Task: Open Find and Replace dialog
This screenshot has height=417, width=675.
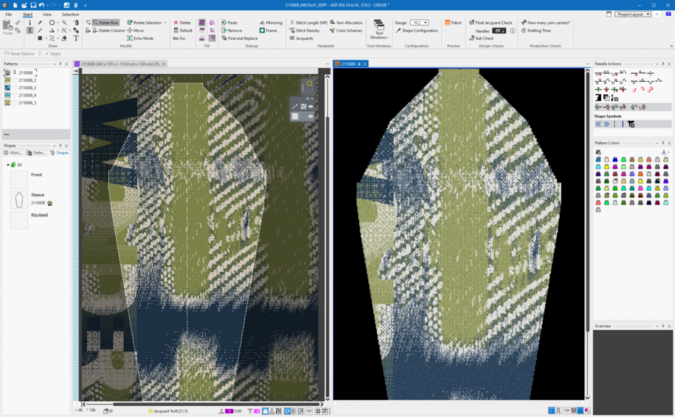Action: coord(239,38)
